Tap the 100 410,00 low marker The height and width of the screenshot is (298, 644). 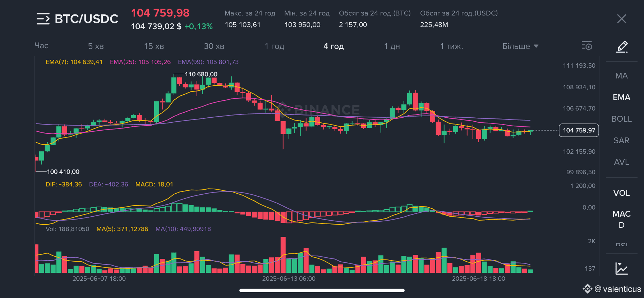pyautogui.click(x=63, y=172)
